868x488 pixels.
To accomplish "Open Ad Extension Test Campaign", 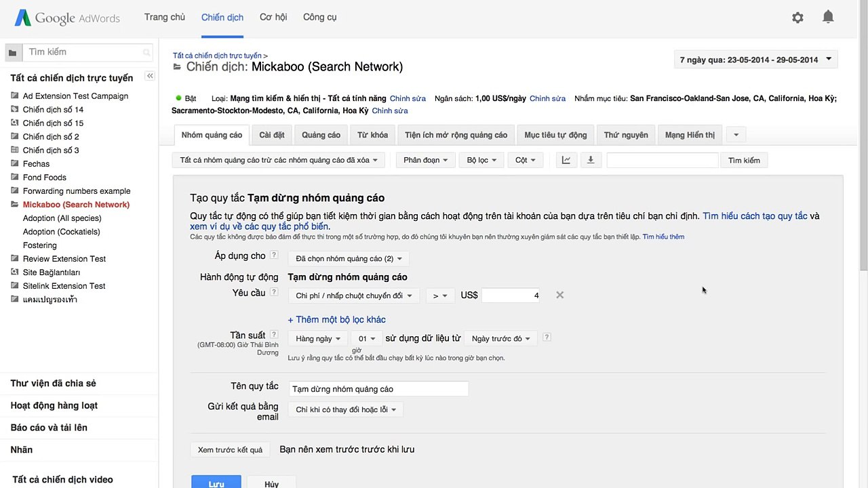I will point(75,96).
